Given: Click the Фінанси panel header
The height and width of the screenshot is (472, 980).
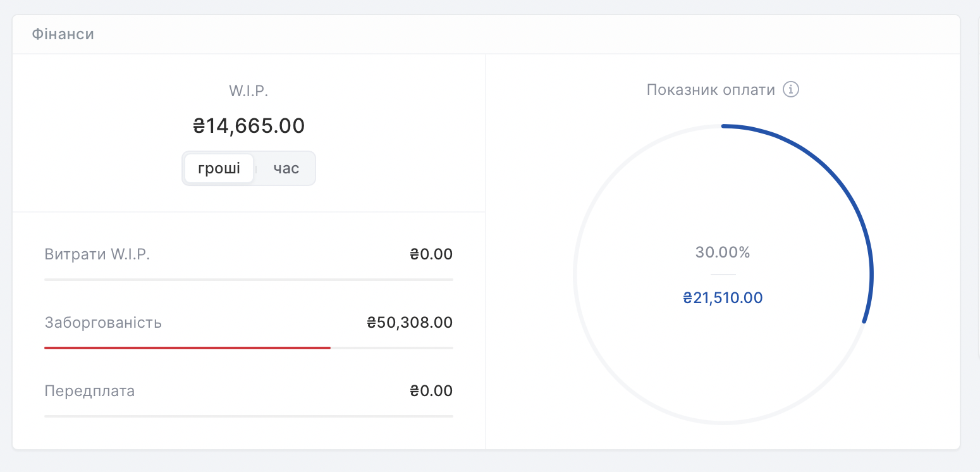Looking at the screenshot, I should coord(63,34).
